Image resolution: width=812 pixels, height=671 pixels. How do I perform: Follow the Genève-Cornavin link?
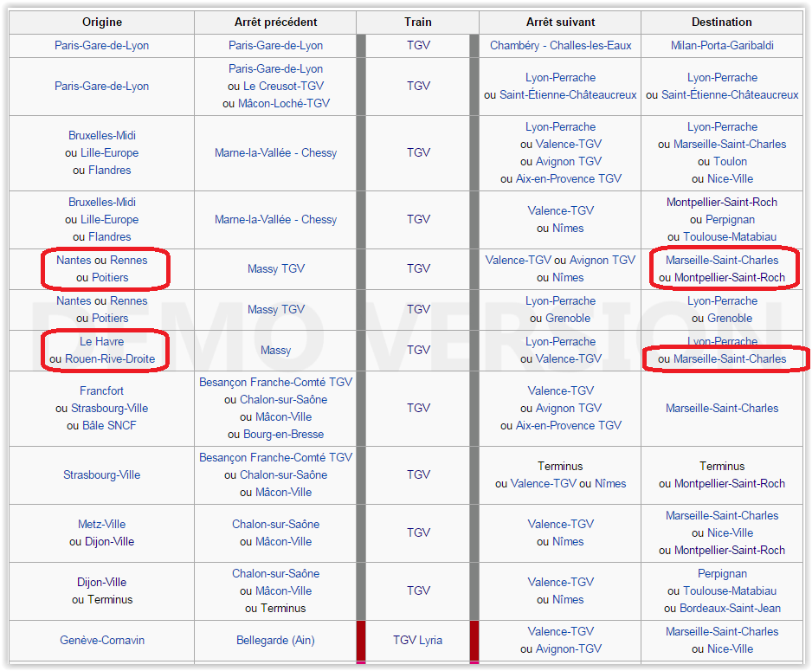point(102,641)
